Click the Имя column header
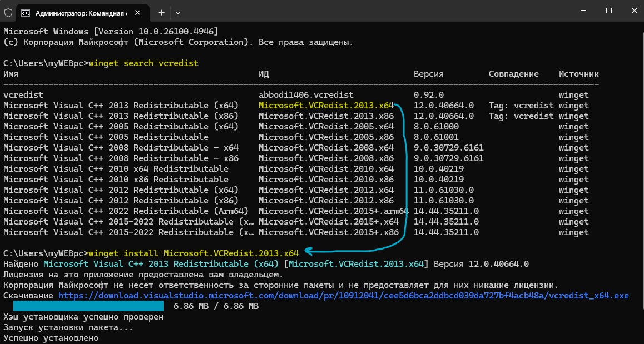The image size is (644, 344). pos(11,74)
